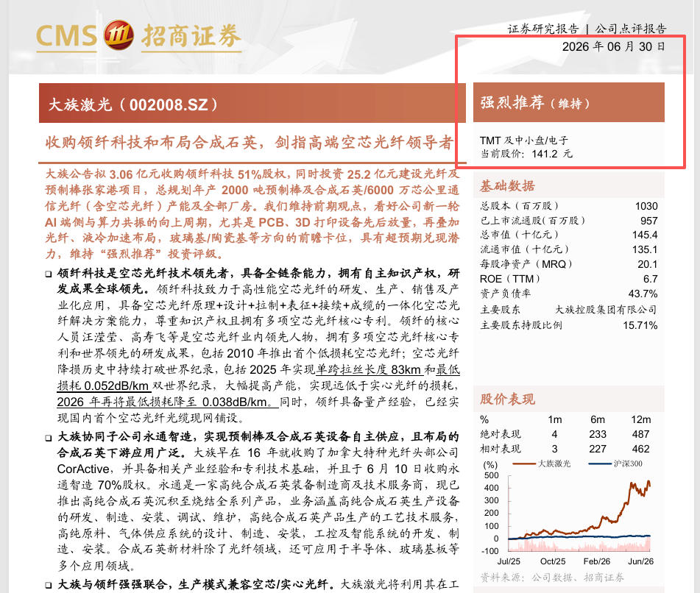Select the 相对表现 12m value 462
The height and width of the screenshot is (593, 700).
click(x=640, y=450)
